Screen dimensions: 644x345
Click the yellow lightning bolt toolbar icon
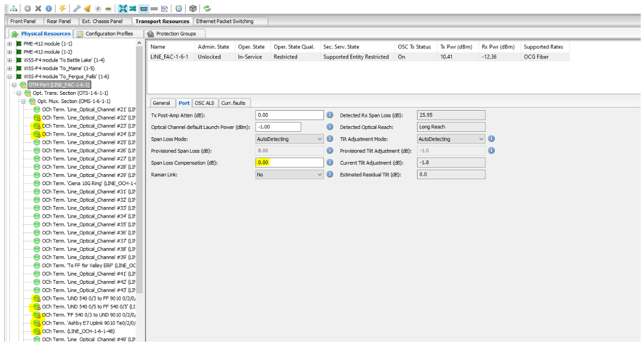[62, 9]
